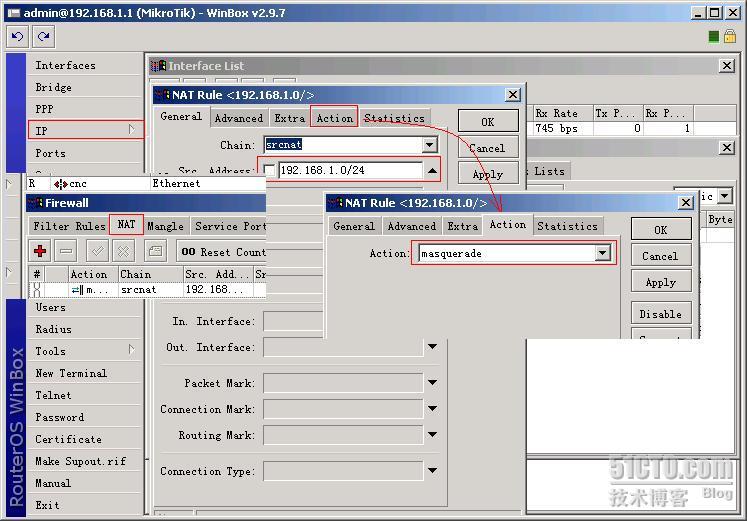This screenshot has width=747, height=521.
Task: Remove the selected Firewall rule with minus button
Action: pos(66,251)
